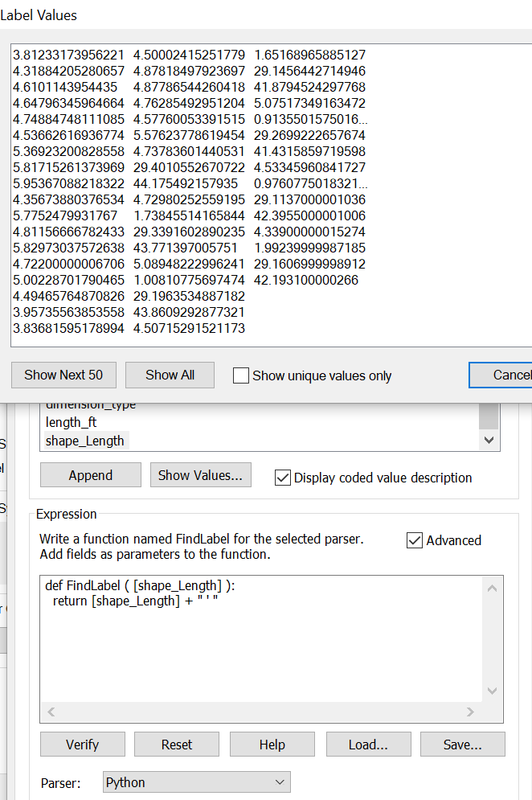Image resolution: width=532 pixels, height=800 pixels.
Task: Click the Load... button
Action: pyautogui.click(x=368, y=745)
